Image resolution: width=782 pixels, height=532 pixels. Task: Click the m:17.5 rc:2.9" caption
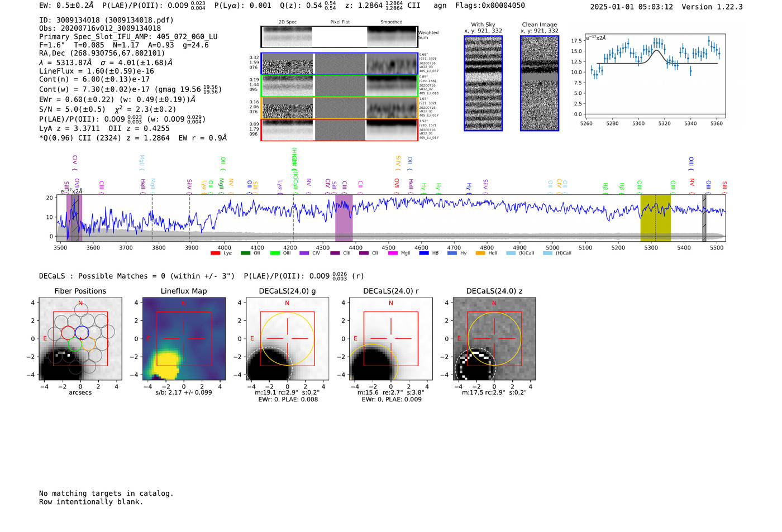[494, 392]
